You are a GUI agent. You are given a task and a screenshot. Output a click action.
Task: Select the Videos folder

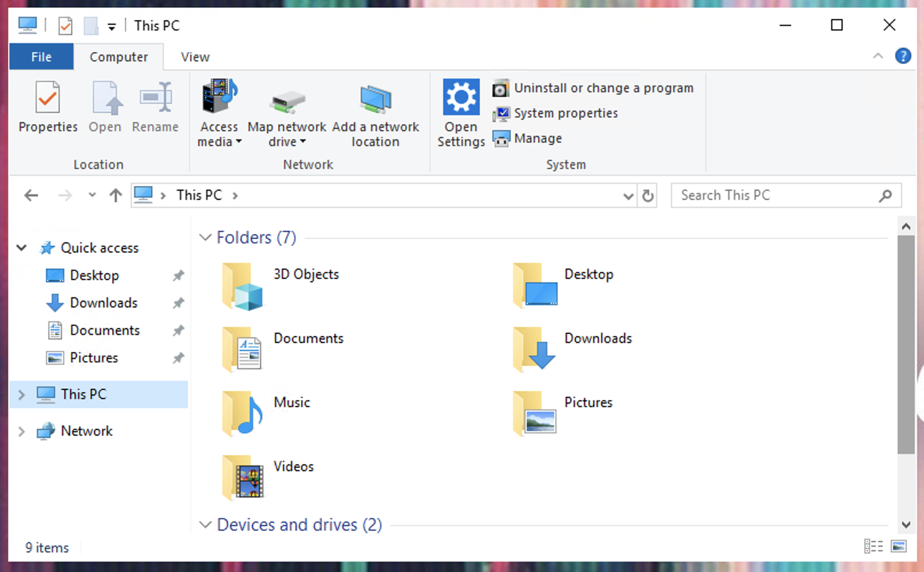(x=268, y=478)
